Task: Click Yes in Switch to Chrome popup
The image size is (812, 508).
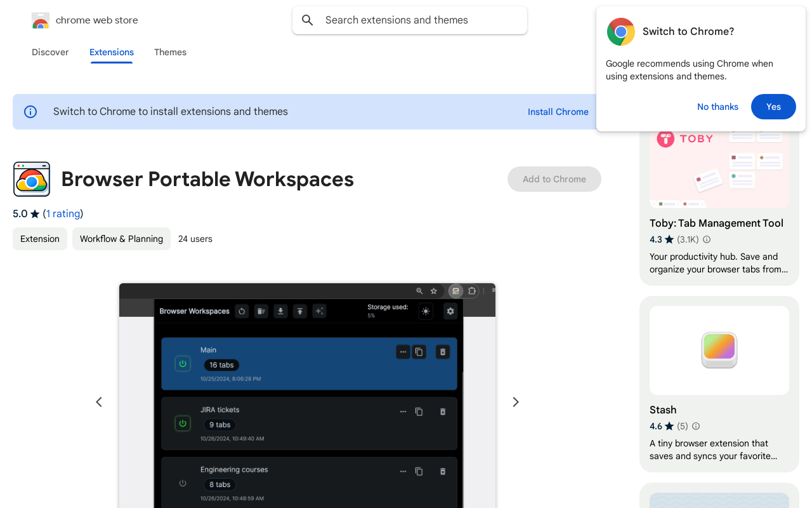Action: 773,107
